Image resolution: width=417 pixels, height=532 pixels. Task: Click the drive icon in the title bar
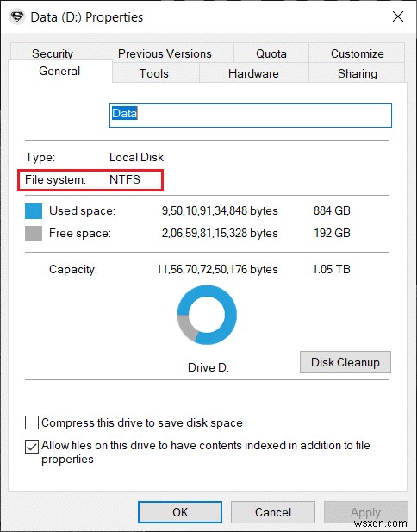17,17
